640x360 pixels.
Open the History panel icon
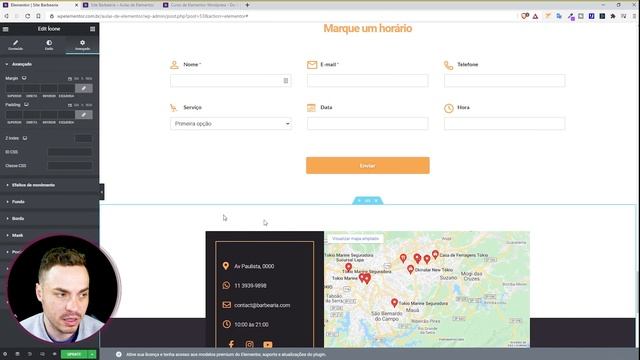pos(30,354)
